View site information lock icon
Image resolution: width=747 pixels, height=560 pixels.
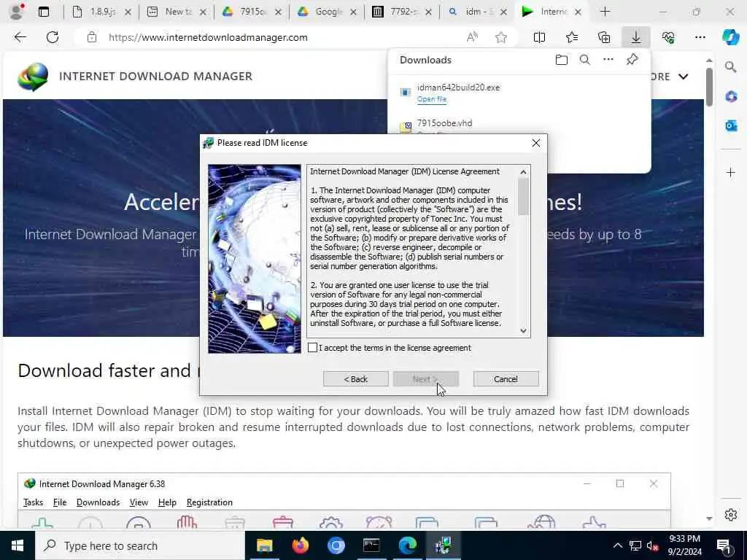pyautogui.click(x=92, y=37)
